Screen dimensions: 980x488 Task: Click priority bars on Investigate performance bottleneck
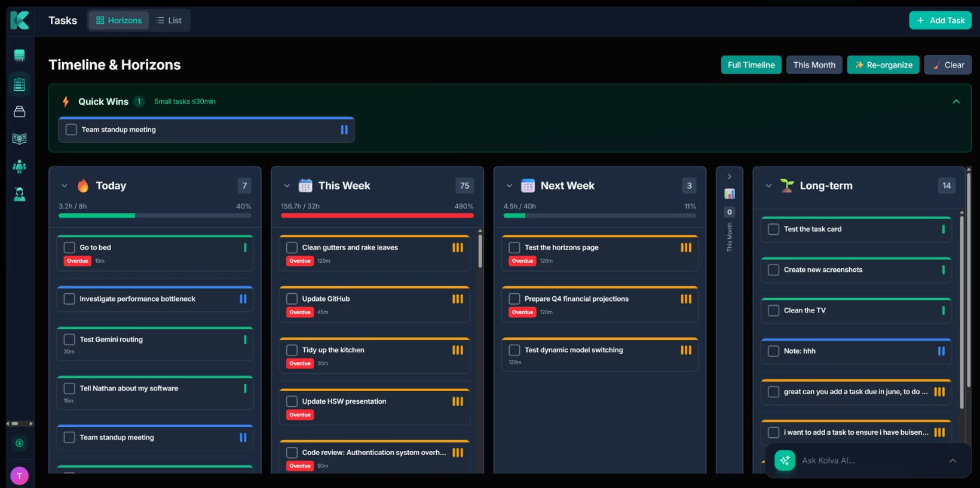click(x=243, y=299)
